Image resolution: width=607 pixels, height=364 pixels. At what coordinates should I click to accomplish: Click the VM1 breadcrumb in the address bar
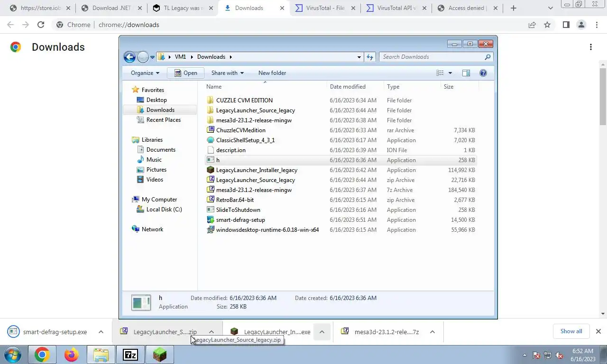pos(180,57)
